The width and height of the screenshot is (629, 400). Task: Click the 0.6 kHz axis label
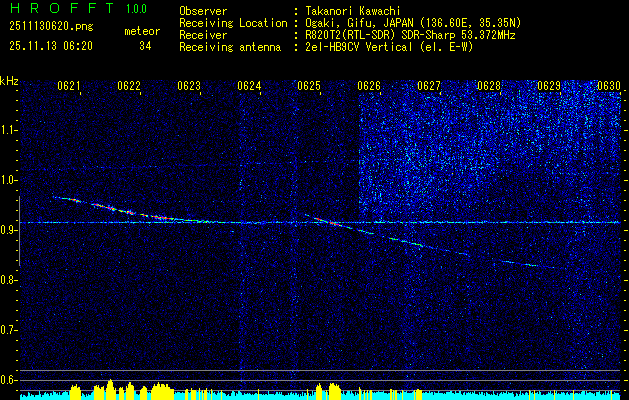point(8,380)
